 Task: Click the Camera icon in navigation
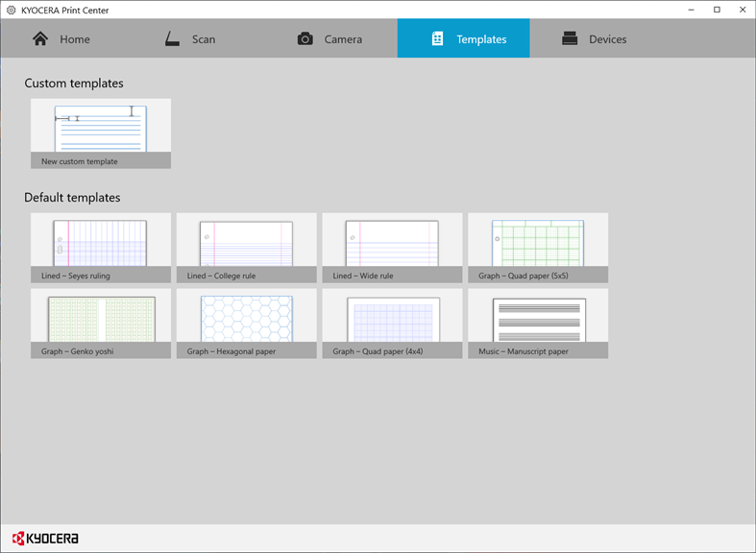305,38
